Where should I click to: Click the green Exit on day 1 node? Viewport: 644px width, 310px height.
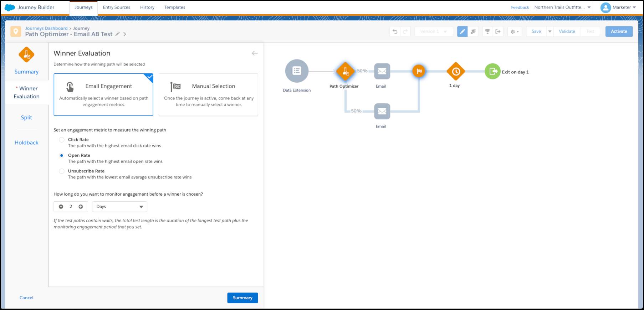tap(492, 71)
